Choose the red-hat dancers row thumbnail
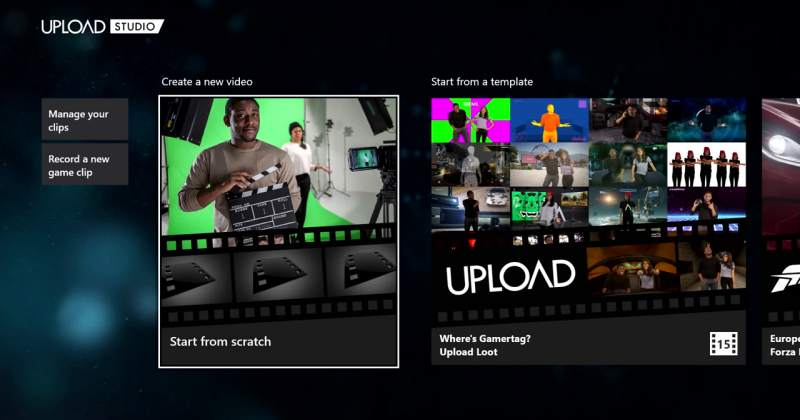The image size is (800, 420). [x=707, y=165]
